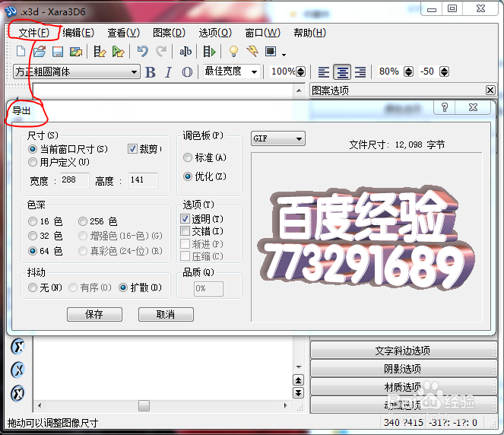Viewport: 504px width, 435px height.
Task: Open the 编辑 menu
Action: click(78, 33)
